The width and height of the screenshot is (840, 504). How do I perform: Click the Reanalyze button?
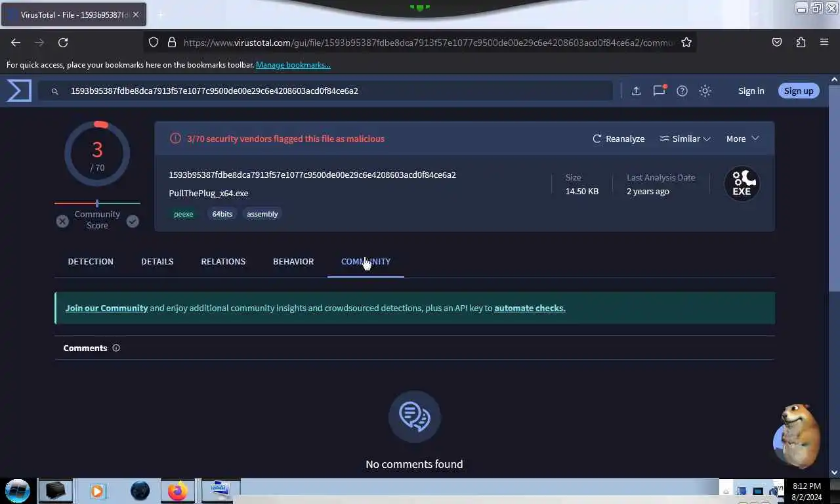[619, 138]
